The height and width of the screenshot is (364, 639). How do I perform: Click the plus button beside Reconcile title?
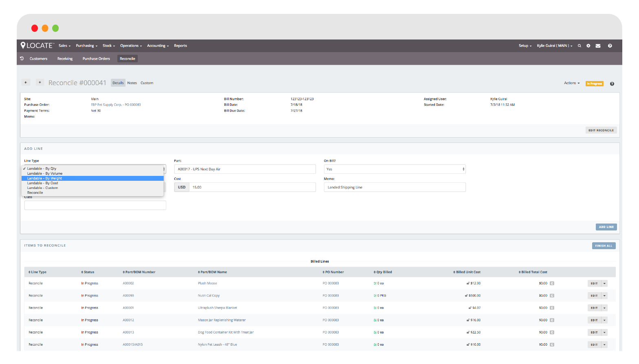pos(40,82)
